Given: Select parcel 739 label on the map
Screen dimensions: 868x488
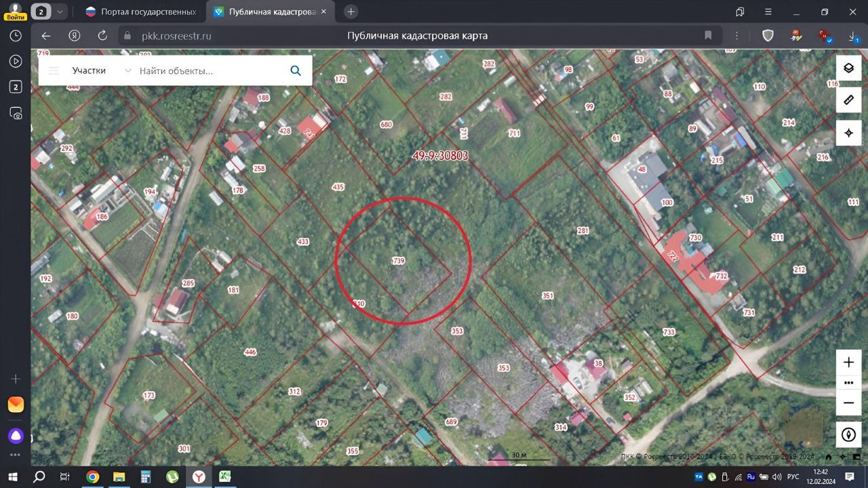Looking at the screenshot, I should (x=399, y=261).
